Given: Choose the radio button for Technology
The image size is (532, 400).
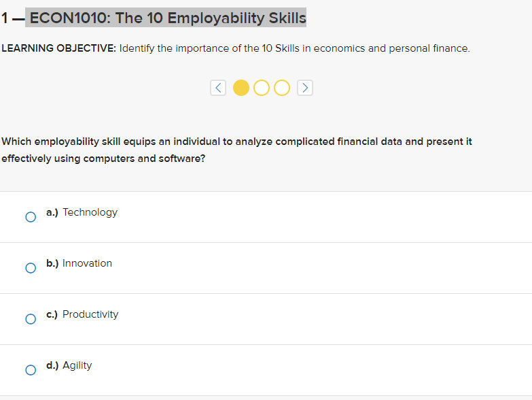Looking at the screenshot, I should (31, 217).
